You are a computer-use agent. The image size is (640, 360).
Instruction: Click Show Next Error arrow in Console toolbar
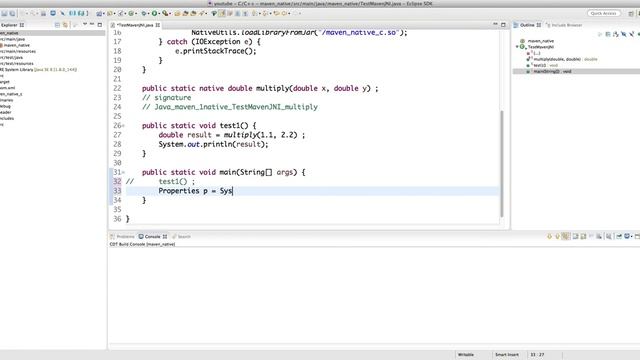click(549, 236)
